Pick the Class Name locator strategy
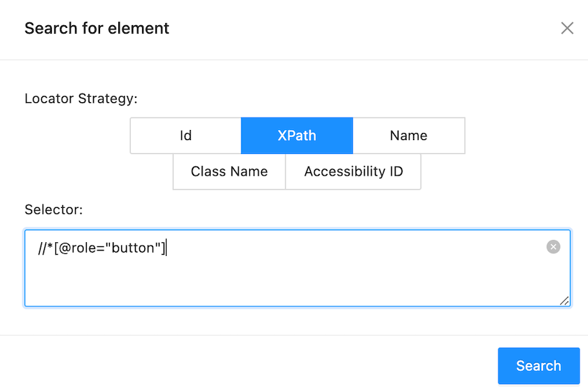 tap(230, 171)
